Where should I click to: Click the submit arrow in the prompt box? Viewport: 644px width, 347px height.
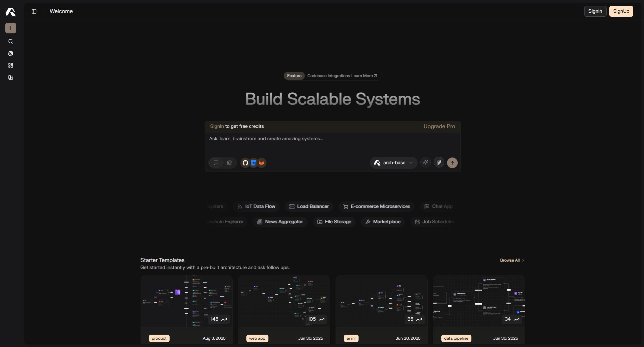(x=452, y=163)
